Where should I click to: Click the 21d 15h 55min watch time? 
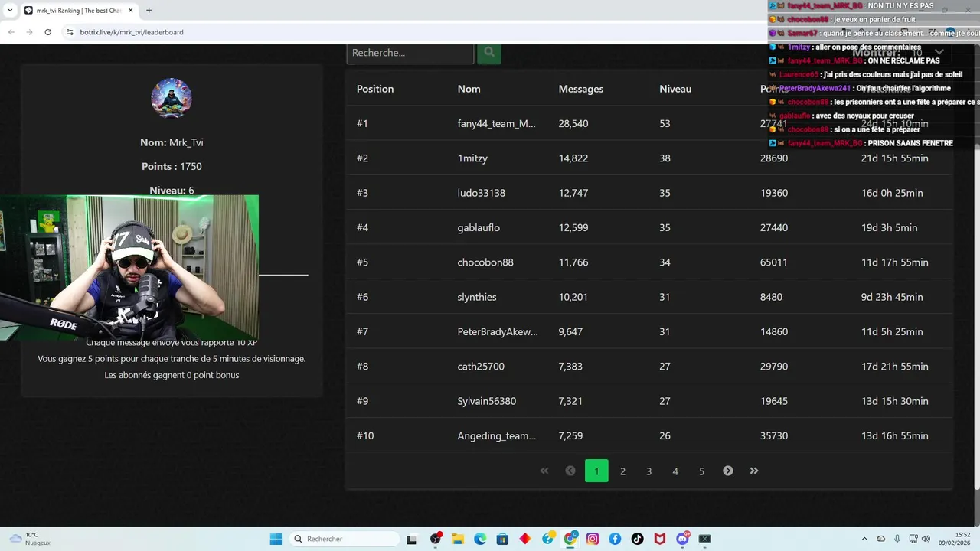pos(895,158)
